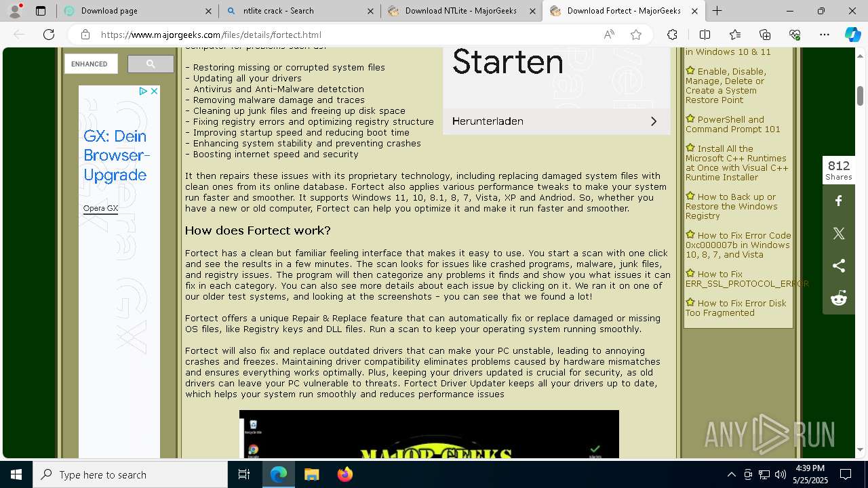The image size is (868, 488).
Task: Open Task View on the taskbar
Action: click(245, 474)
